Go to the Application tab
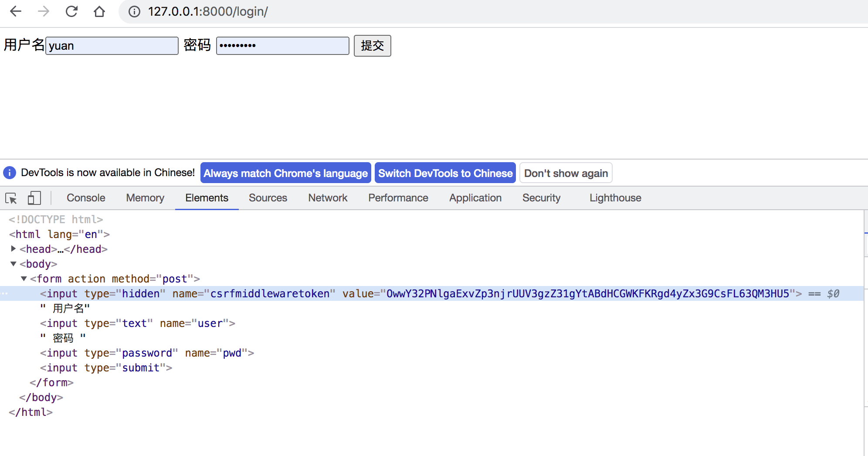 coord(475,198)
